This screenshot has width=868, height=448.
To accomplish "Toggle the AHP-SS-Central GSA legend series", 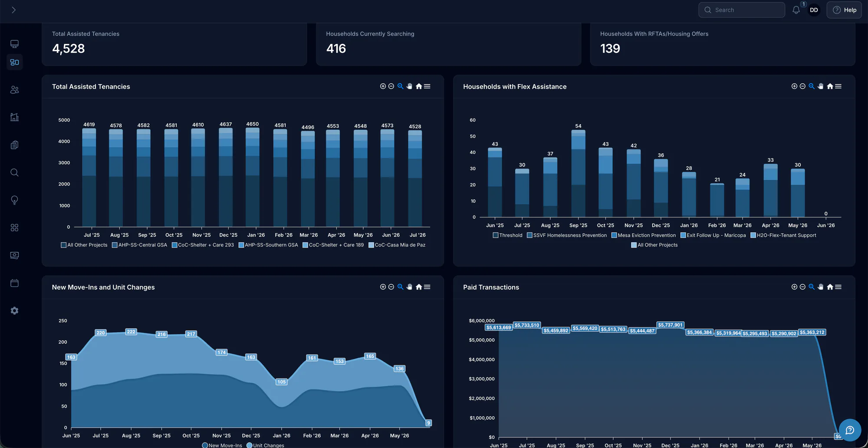I will click(x=139, y=245).
